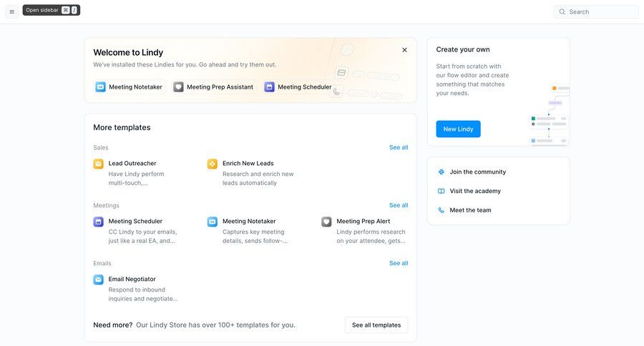644x346 pixels.
Task: Click the Meeting Notetaker icon under Meetings
Action: 213,222
